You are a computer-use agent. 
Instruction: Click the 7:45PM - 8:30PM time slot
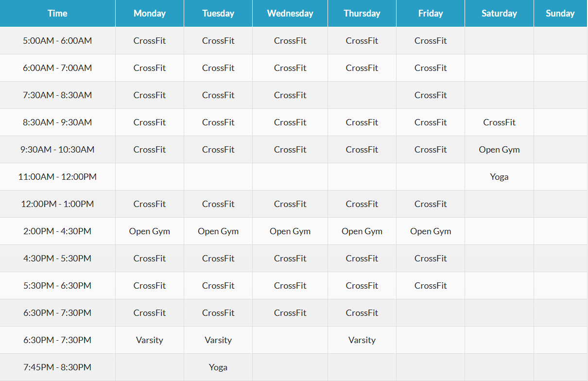point(57,367)
